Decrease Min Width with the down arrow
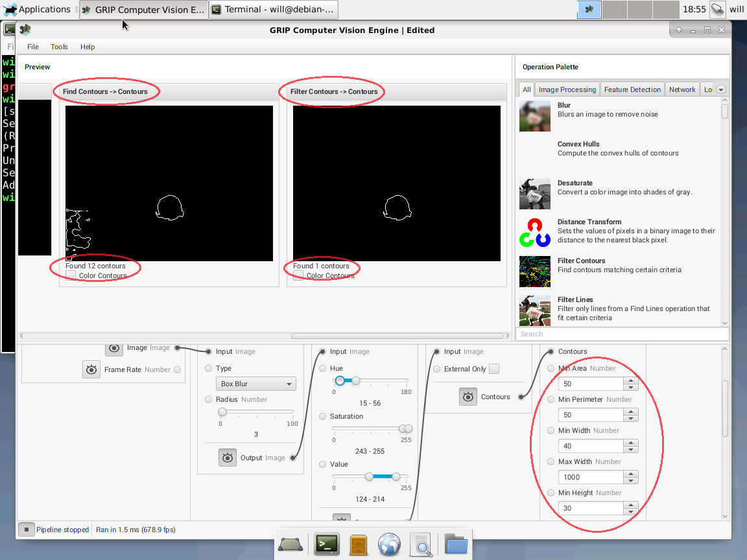Viewport: 747px width, 560px height. (x=631, y=450)
